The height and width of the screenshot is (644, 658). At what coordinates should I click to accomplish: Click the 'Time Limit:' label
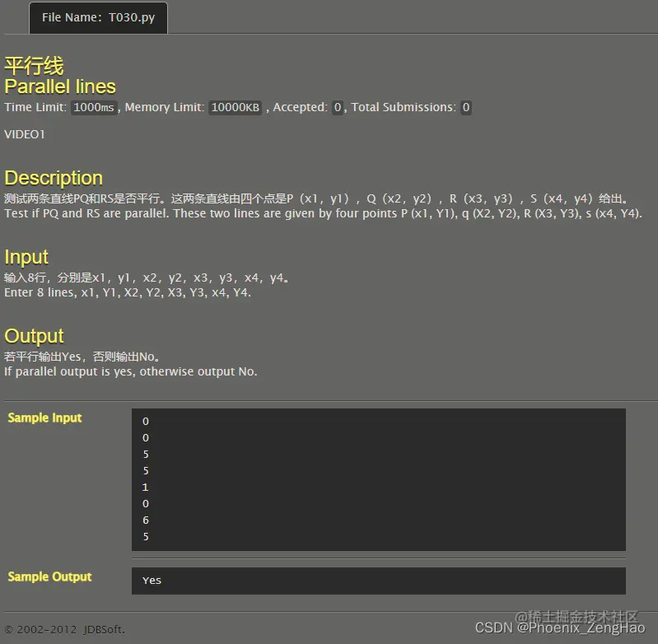tap(35, 107)
